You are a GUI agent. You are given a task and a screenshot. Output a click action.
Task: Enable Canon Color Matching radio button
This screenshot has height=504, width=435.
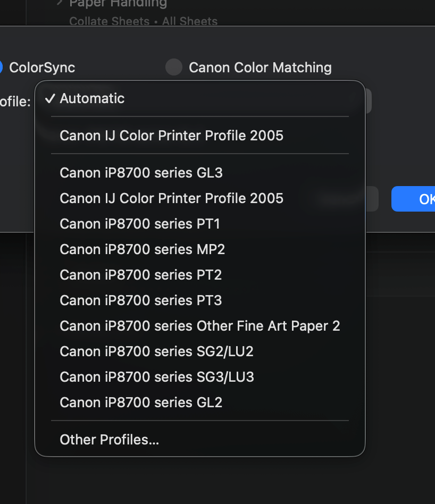tap(174, 67)
